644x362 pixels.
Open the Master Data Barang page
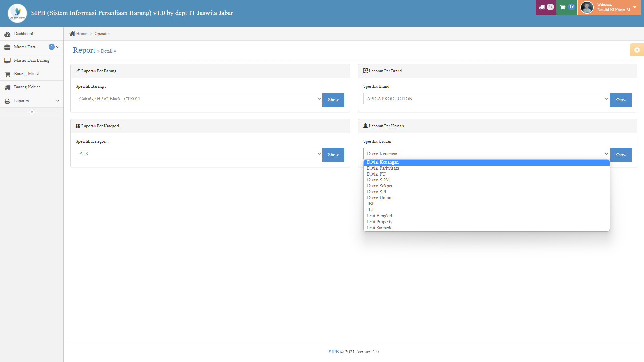click(32, 60)
